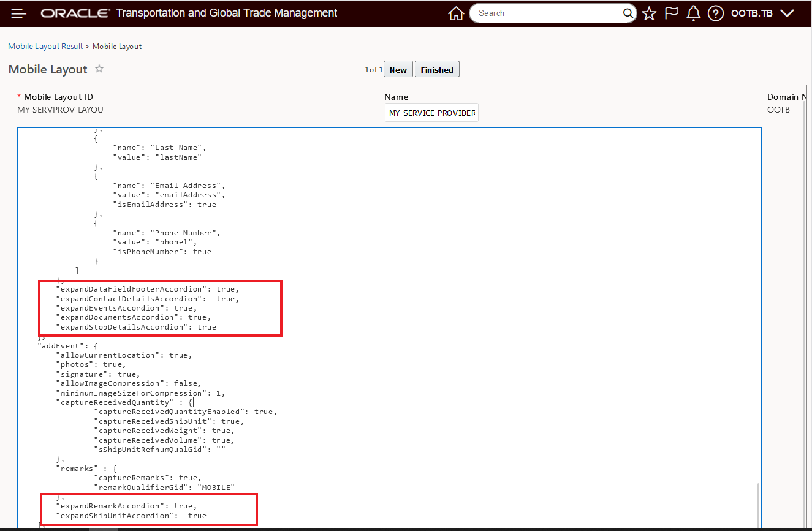
Task: Click the line "value": "emailAddress"
Action: click(x=169, y=195)
